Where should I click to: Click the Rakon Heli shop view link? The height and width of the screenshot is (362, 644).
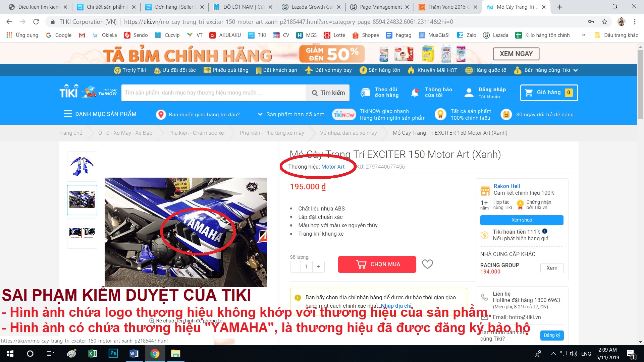coord(522,220)
